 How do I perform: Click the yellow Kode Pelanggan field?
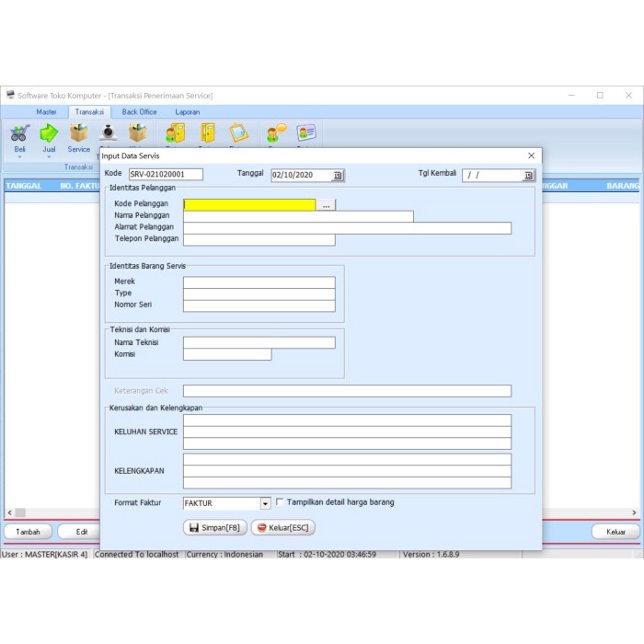coord(249,205)
